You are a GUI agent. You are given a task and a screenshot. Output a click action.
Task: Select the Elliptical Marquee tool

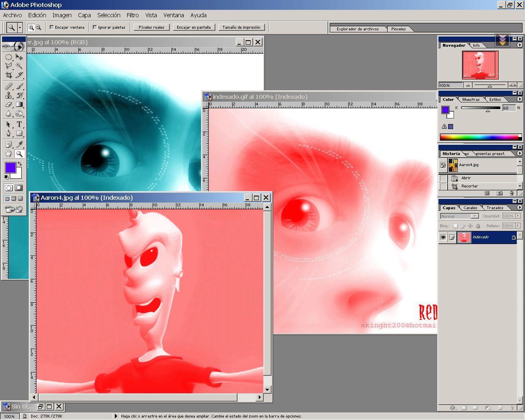[9, 57]
